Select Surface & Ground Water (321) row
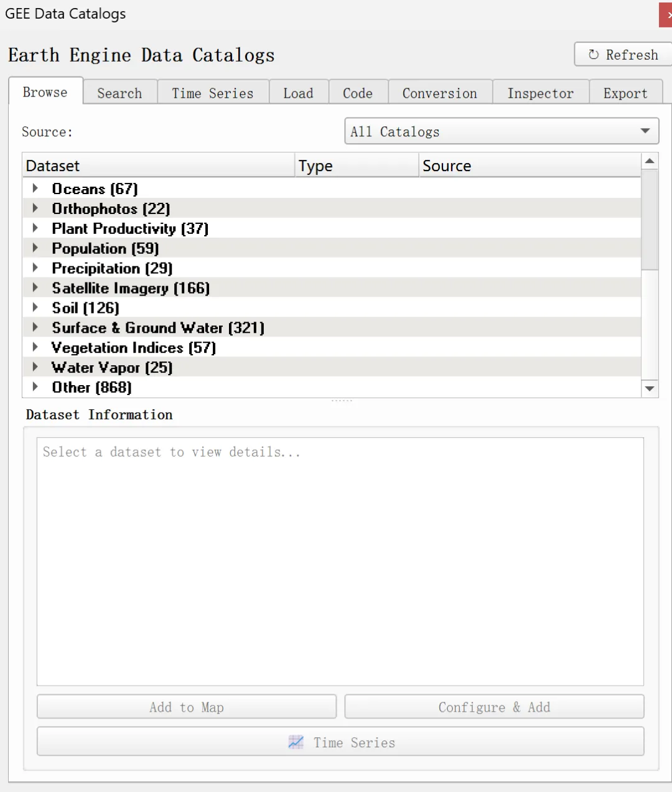 [x=332, y=328]
